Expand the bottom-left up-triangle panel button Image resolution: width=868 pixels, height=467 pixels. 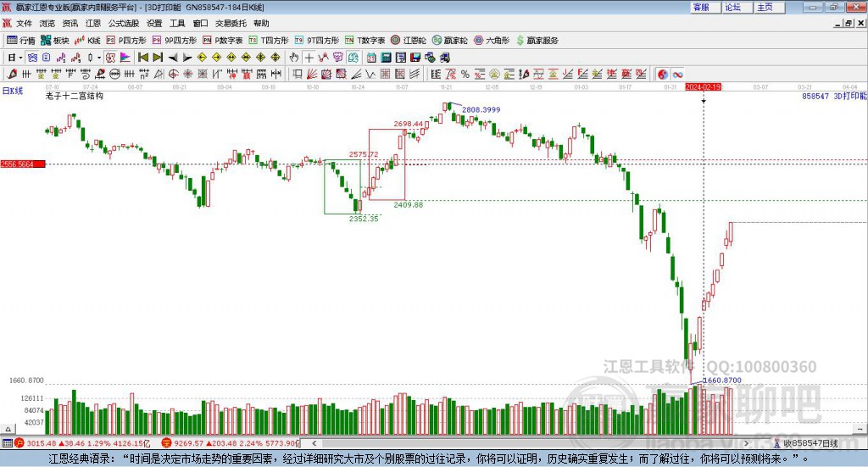coord(8,429)
